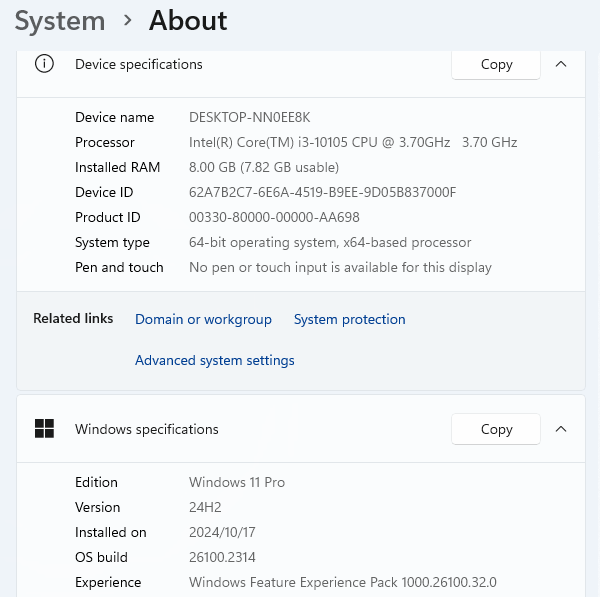Select the 64-bit operating system value

tap(330, 242)
